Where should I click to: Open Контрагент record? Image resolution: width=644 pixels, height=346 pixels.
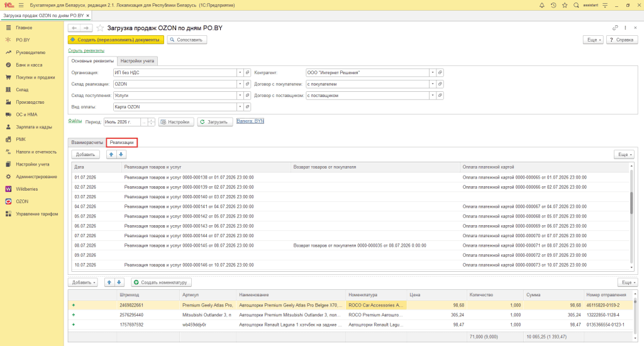tap(440, 73)
